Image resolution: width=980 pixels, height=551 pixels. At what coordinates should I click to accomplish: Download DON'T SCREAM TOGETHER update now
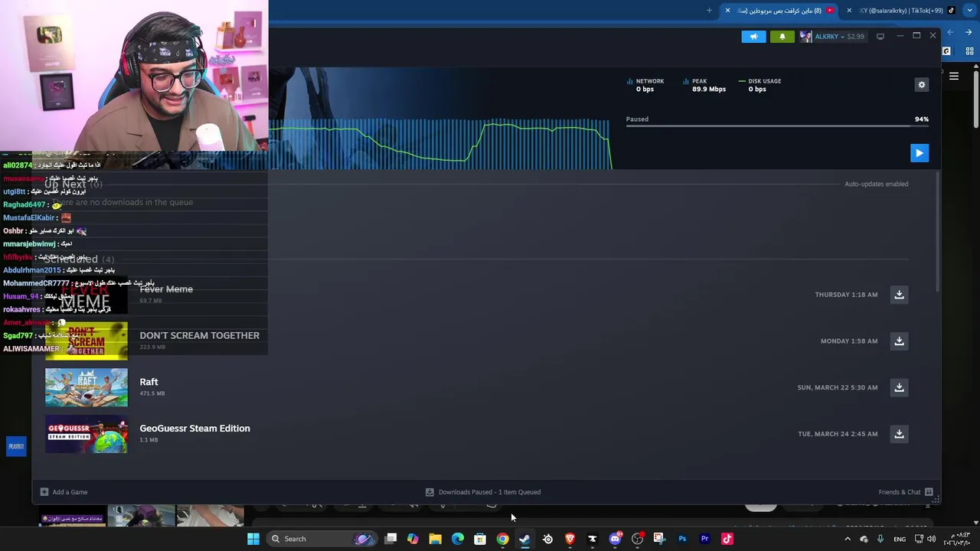(900, 341)
